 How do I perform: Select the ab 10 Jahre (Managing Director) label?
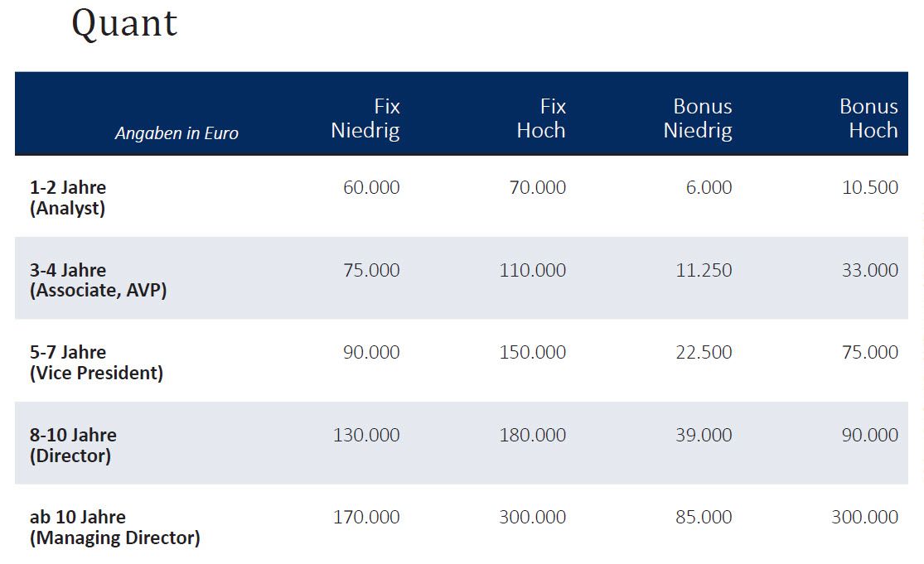tap(114, 528)
